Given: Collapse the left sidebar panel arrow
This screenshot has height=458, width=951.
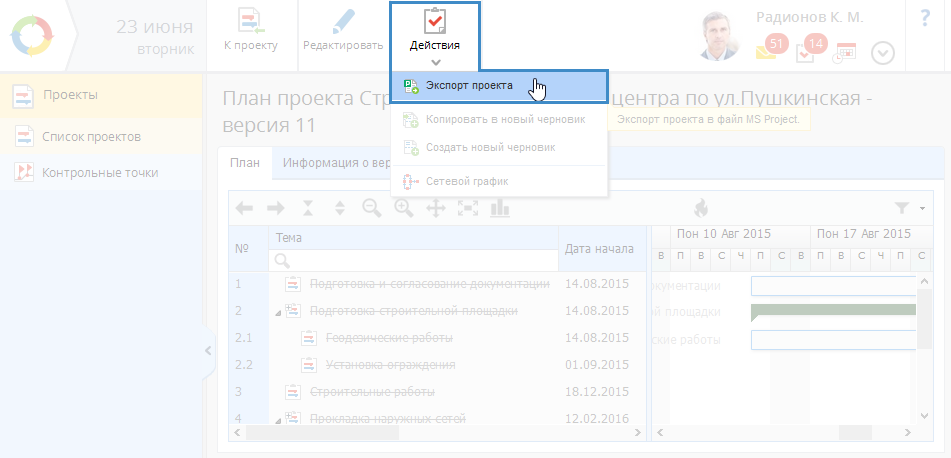Looking at the screenshot, I should click(208, 350).
